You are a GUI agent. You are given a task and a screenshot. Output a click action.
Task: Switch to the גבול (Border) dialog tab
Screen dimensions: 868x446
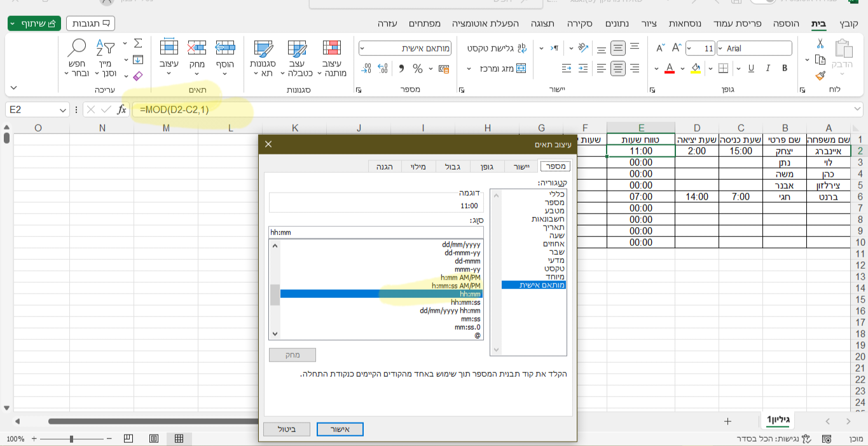(x=453, y=166)
